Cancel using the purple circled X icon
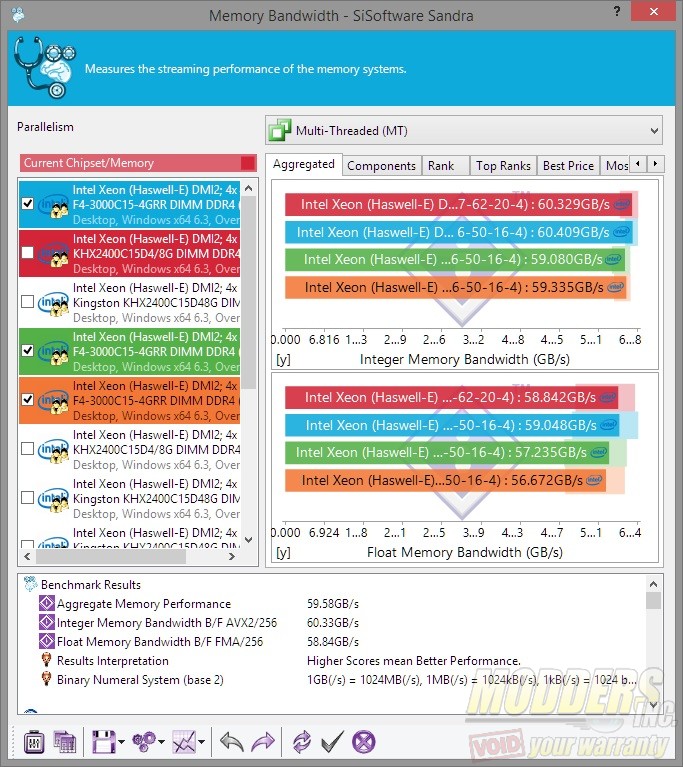Screen dimensions: 683x767 click(x=364, y=742)
